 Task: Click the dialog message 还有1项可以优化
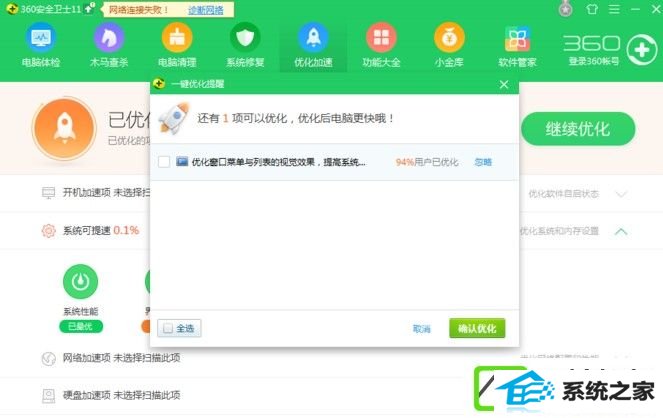(x=296, y=118)
